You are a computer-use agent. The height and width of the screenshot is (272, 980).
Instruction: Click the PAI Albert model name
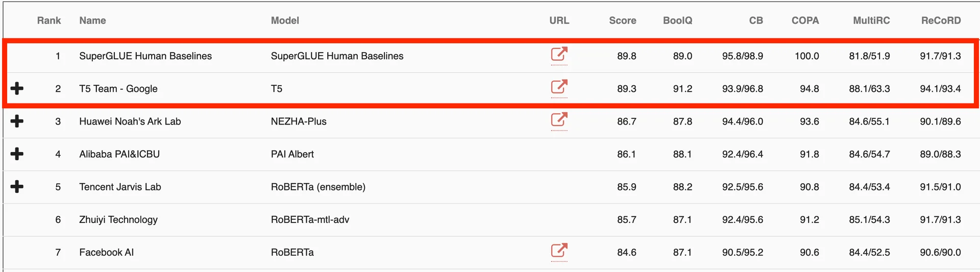292,154
